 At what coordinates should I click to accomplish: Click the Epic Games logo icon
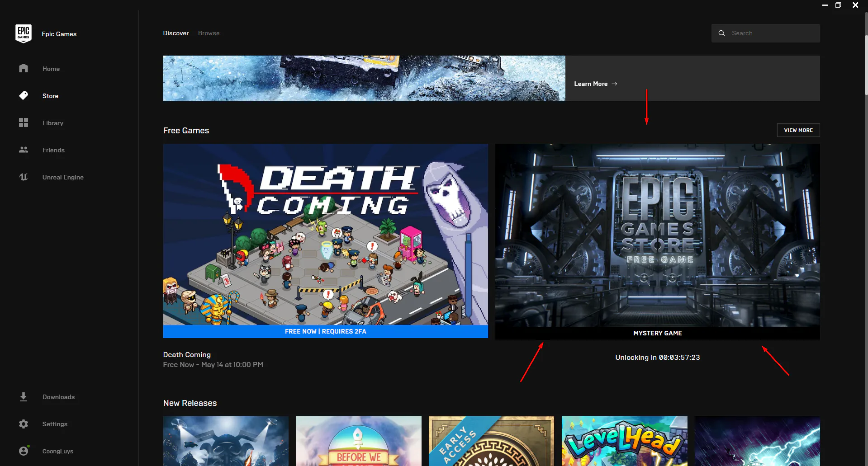pos(24,33)
